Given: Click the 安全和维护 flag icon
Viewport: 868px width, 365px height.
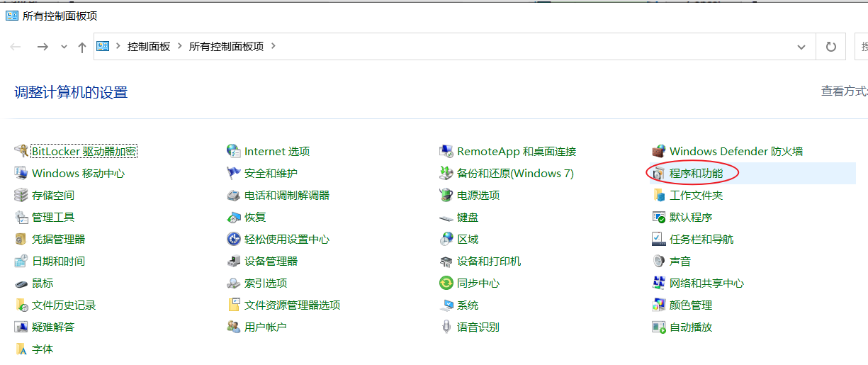Looking at the screenshot, I should pyautogui.click(x=233, y=173).
